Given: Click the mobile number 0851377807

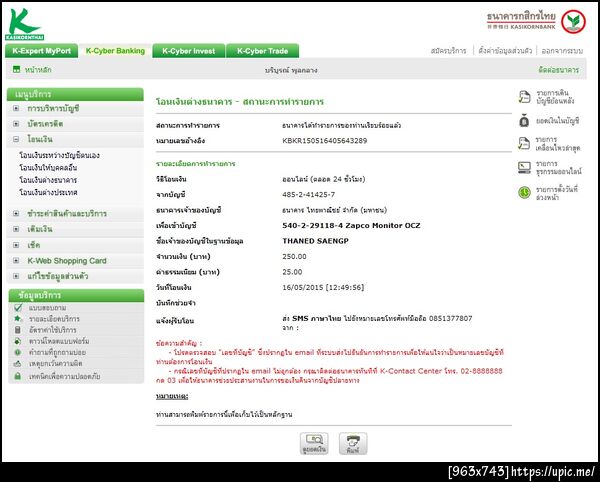Looking at the screenshot, I should (x=450, y=318).
